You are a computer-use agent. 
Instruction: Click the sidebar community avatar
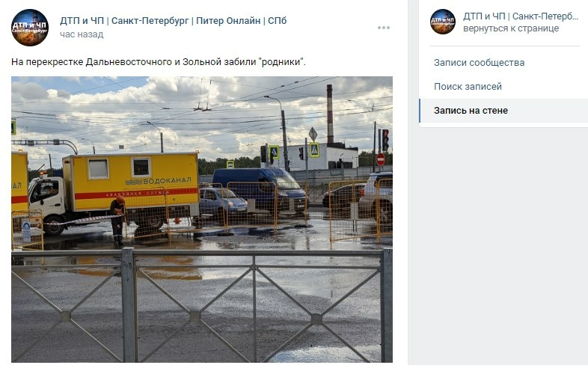(443, 22)
